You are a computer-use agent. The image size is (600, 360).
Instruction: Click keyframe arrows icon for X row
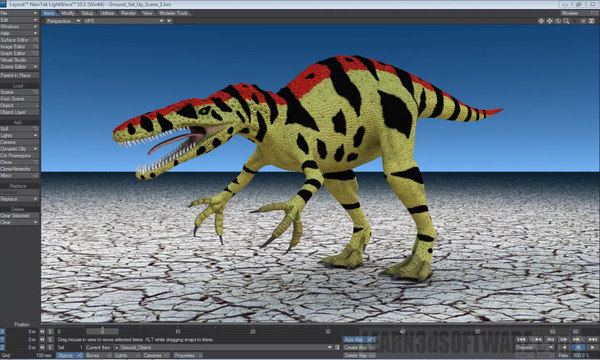coord(42,332)
